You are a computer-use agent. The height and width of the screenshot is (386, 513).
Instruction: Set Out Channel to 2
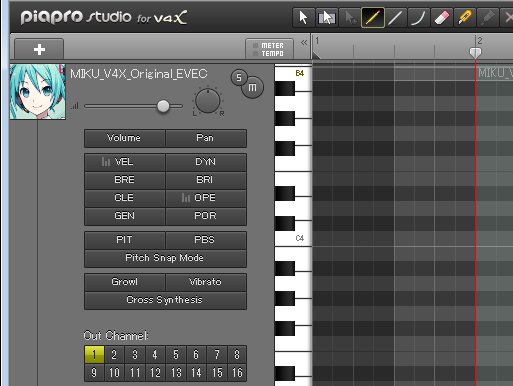coord(114,354)
